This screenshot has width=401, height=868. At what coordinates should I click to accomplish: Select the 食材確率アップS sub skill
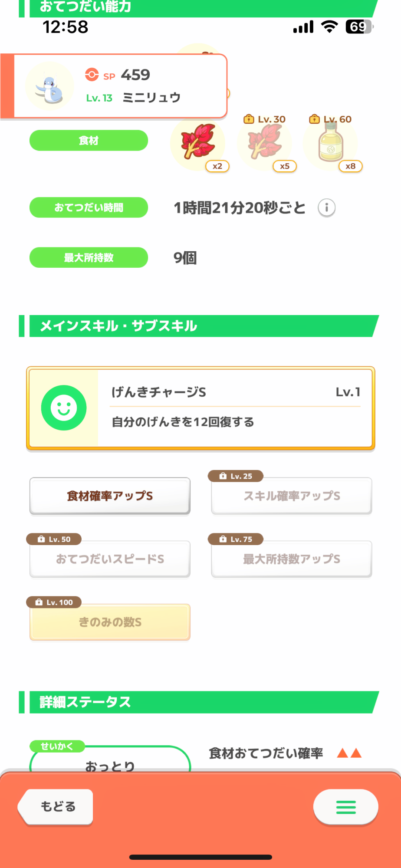(110, 496)
